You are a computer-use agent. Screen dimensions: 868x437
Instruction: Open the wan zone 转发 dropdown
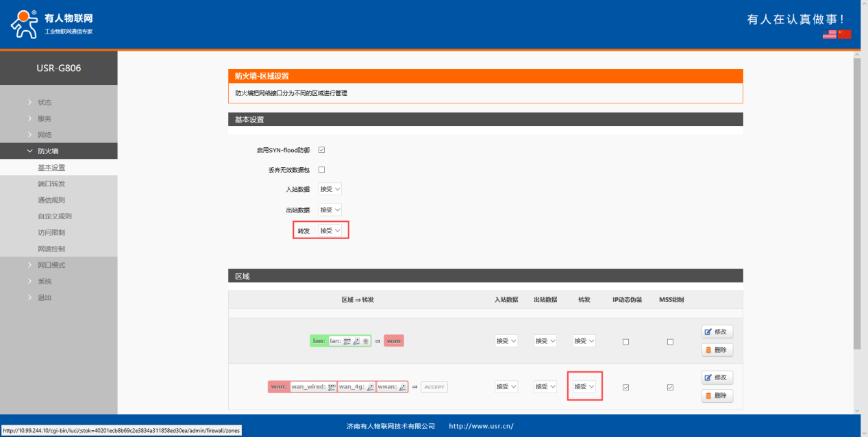coord(584,387)
